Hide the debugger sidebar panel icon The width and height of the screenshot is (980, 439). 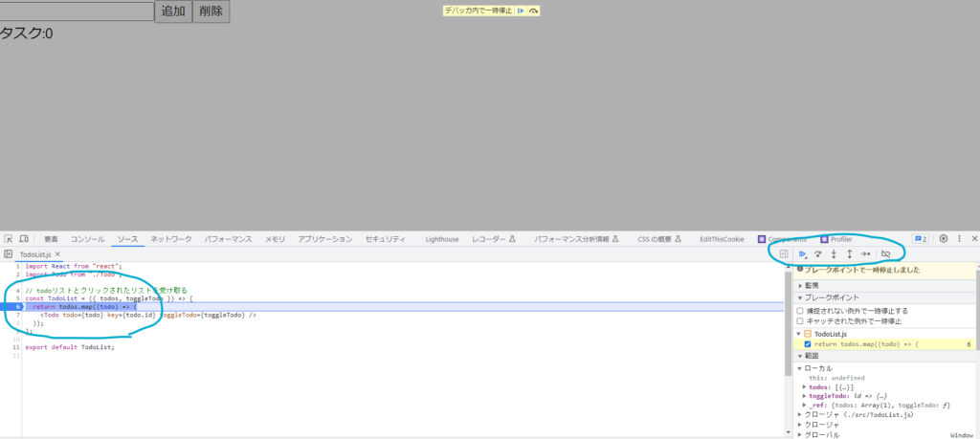coord(784,254)
